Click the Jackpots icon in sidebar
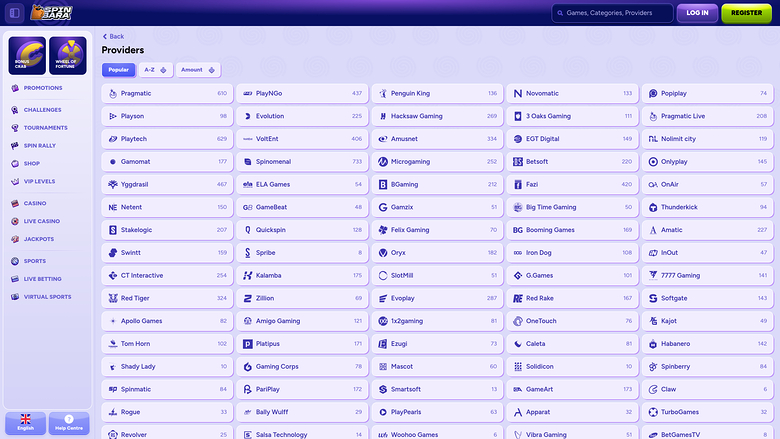This screenshot has height=439, width=780. (14, 239)
